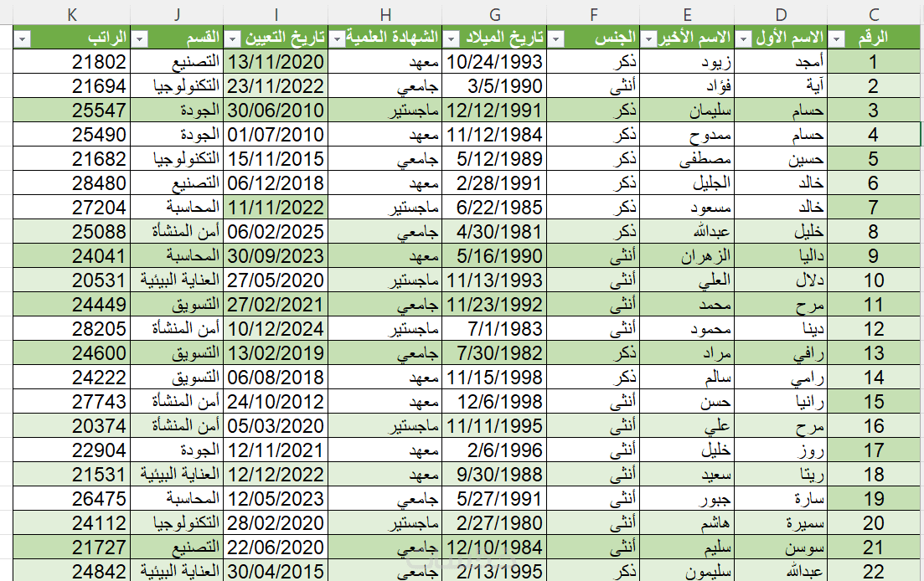This screenshot has height=581, width=924.
Task: Select column C header
Action: tap(874, 14)
